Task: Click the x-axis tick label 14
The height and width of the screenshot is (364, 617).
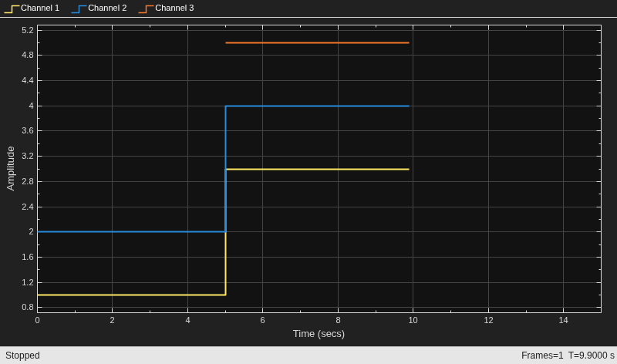Action: [563, 320]
